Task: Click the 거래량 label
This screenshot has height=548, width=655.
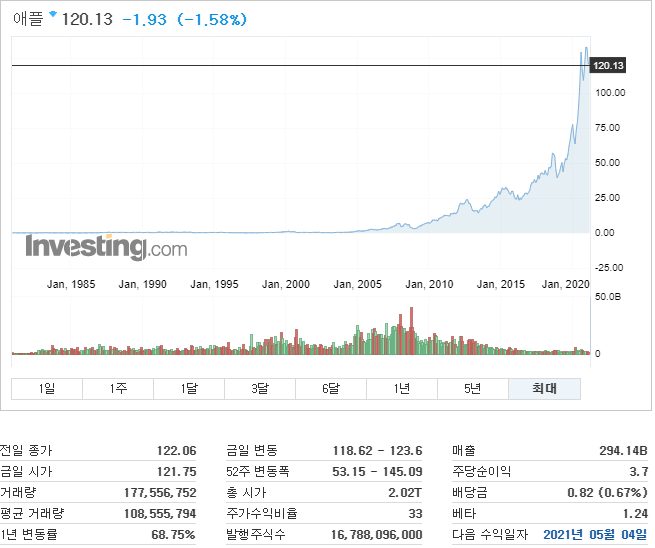Action: point(18,492)
